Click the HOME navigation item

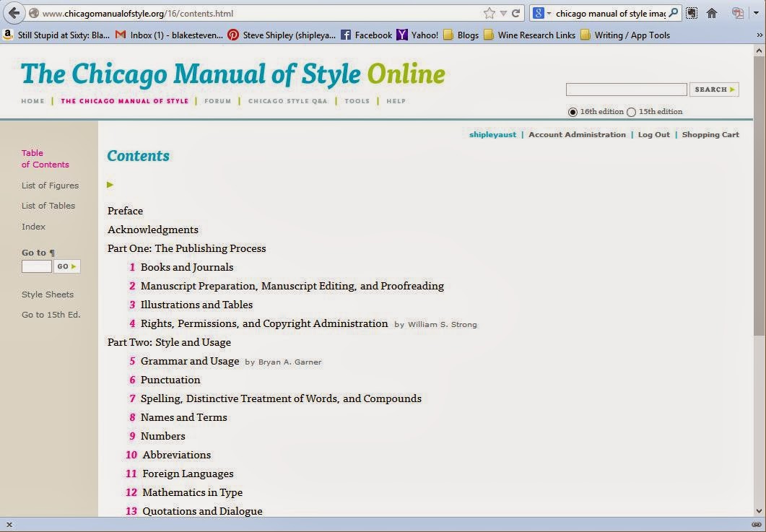pos(32,101)
